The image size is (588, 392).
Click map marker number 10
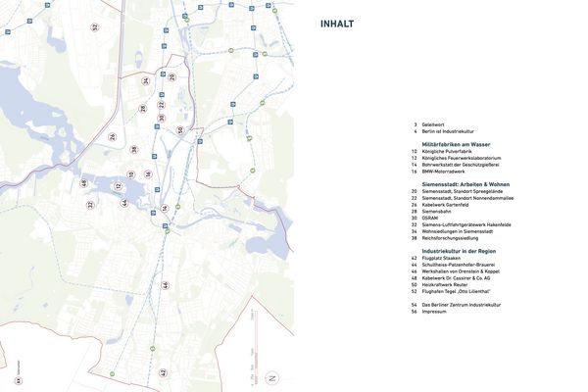pos(130,174)
